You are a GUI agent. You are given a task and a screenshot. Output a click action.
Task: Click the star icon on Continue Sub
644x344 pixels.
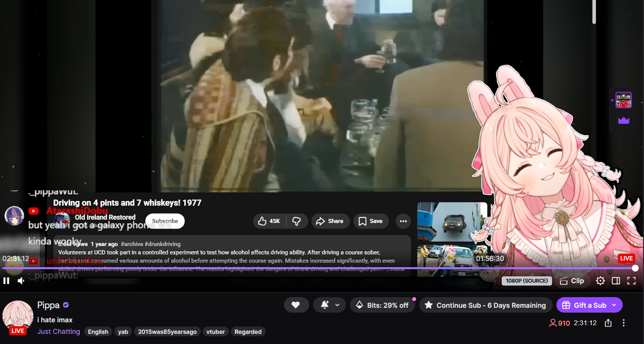coord(429,305)
